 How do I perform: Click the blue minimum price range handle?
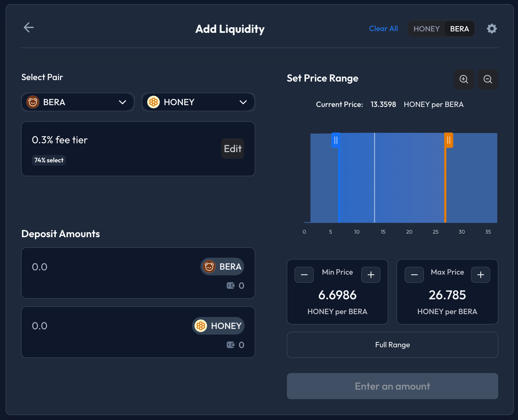pyautogui.click(x=336, y=140)
